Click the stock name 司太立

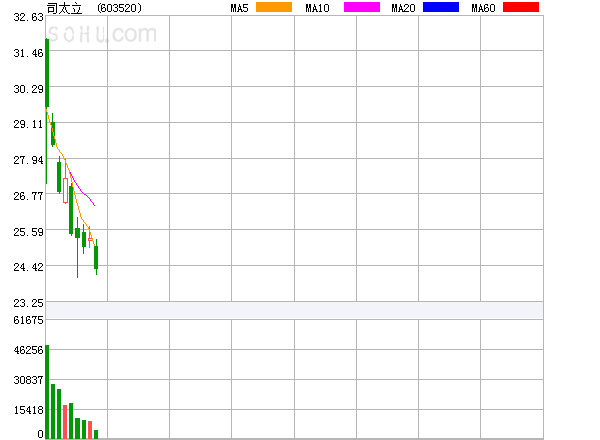64,8
